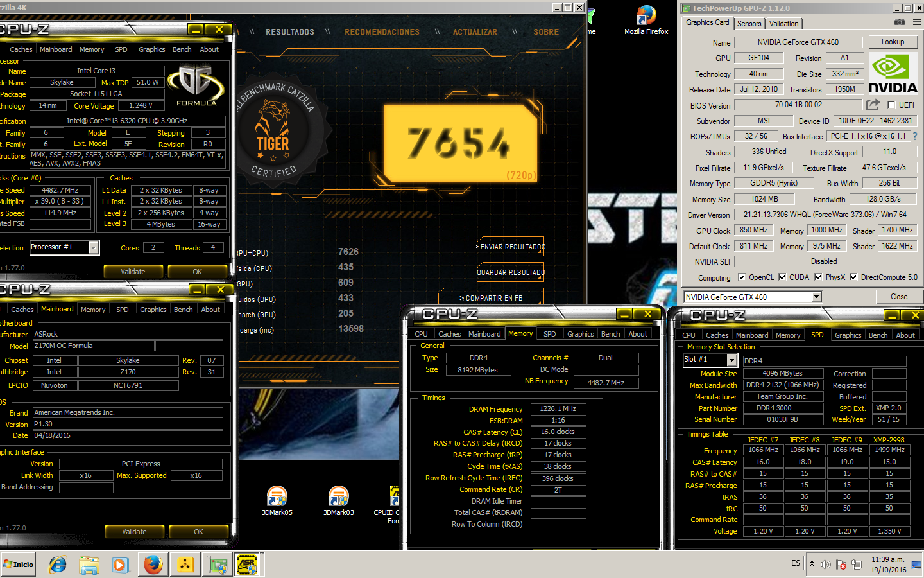The width and height of the screenshot is (924, 578).
Task: Click the 7654 score panel in Catzilla
Action: click(x=460, y=143)
